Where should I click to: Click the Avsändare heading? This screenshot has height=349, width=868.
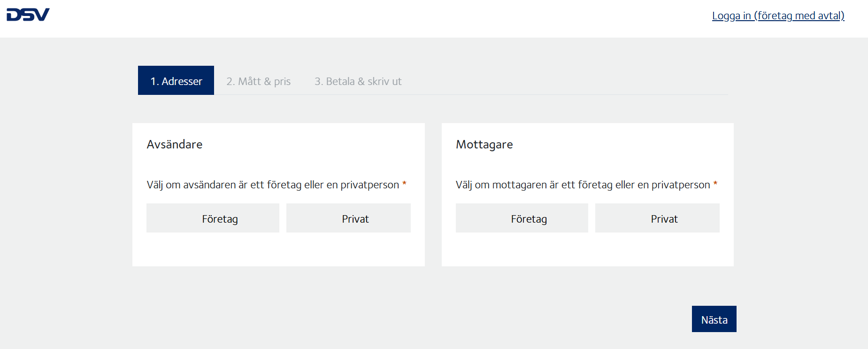174,144
